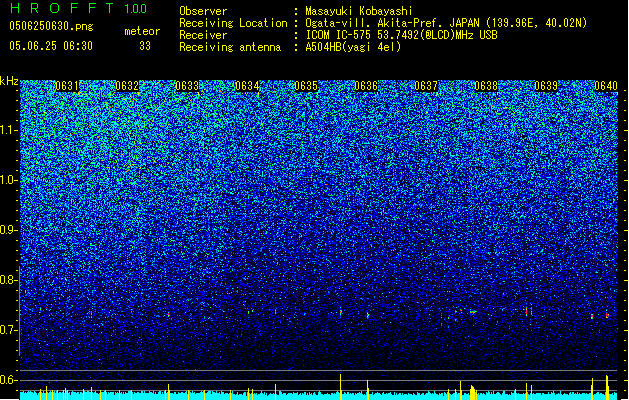629x400 pixels.
Task: Select the Ogata-vill. Akita-Pref. JAPAN location text
Action: [x=446, y=23]
